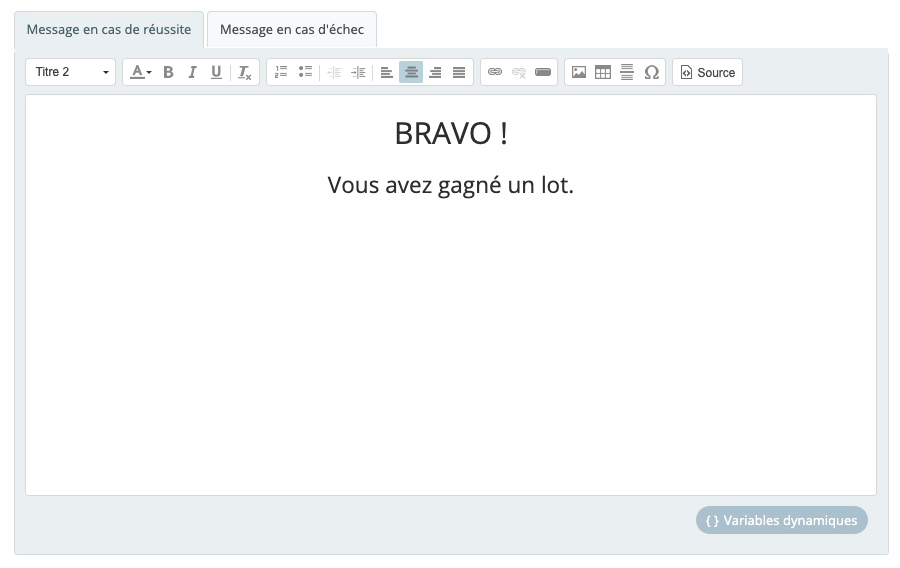Screen dimensions: 900x568
Task: Insert a bulleted list
Action: [305, 72]
